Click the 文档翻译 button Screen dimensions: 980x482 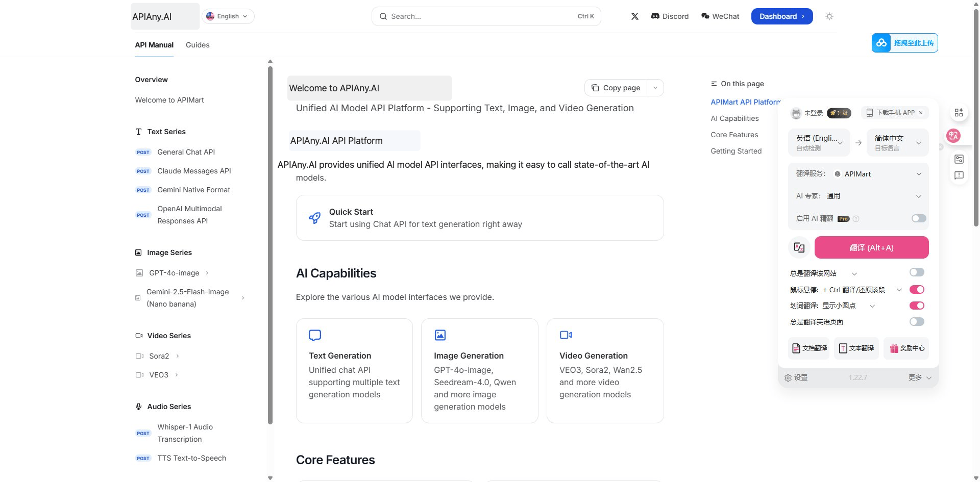(x=809, y=348)
